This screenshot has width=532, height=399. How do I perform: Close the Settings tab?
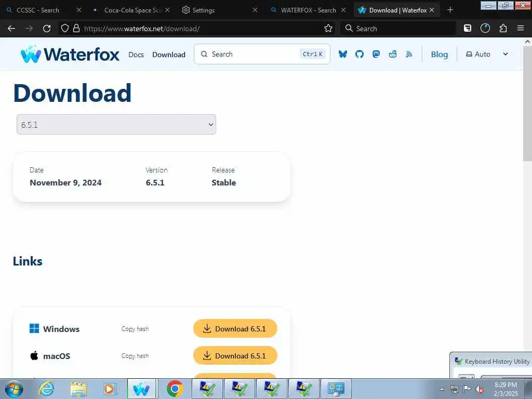[255, 10]
